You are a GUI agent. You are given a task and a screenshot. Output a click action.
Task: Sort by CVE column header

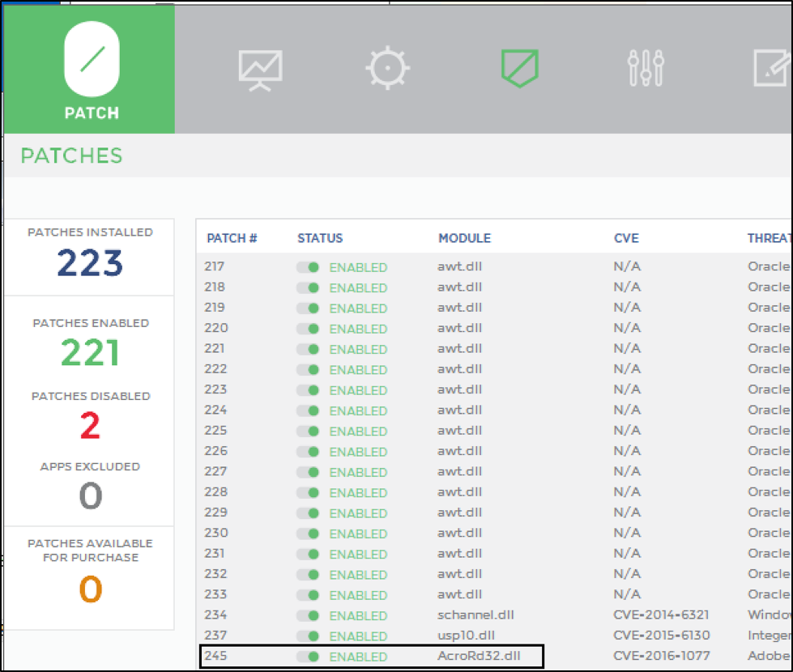point(626,238)
